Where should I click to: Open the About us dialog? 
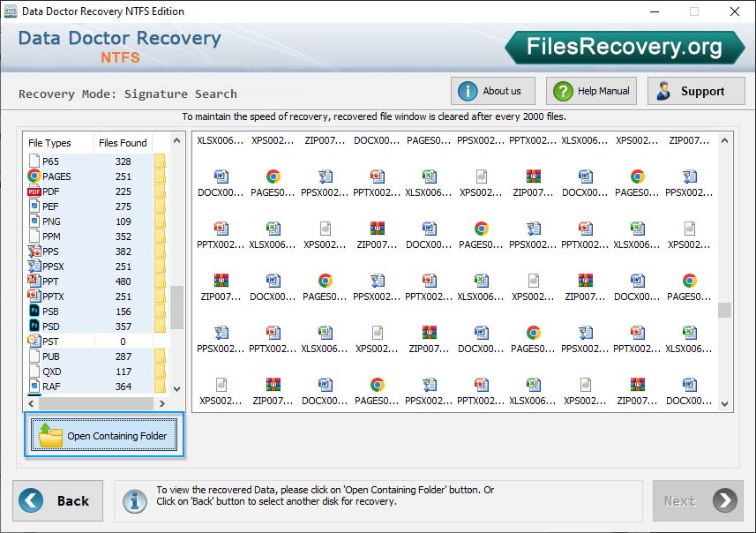493,91
